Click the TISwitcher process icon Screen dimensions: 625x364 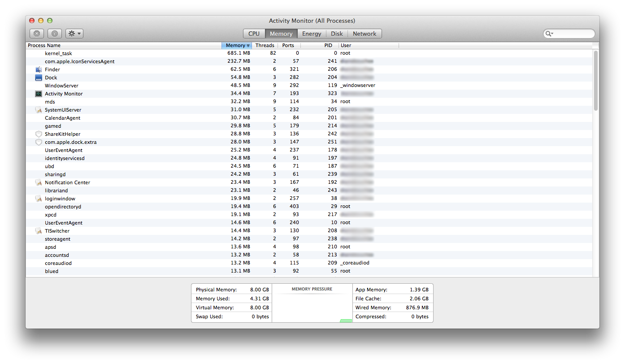[x=39, y=231]
